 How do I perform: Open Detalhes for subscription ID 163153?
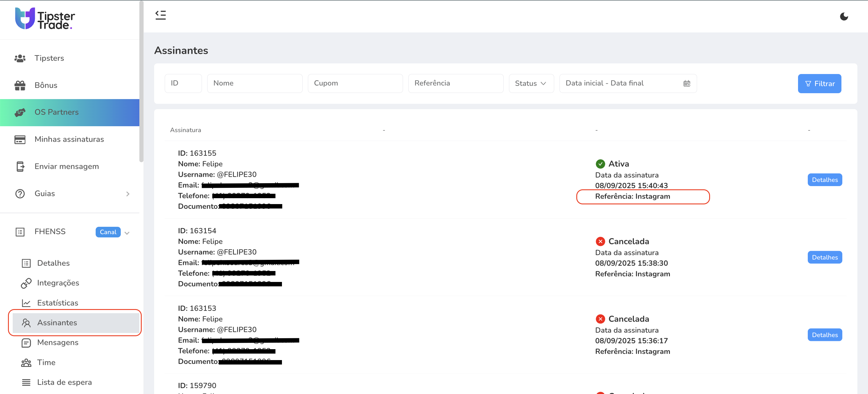point(825,335)
